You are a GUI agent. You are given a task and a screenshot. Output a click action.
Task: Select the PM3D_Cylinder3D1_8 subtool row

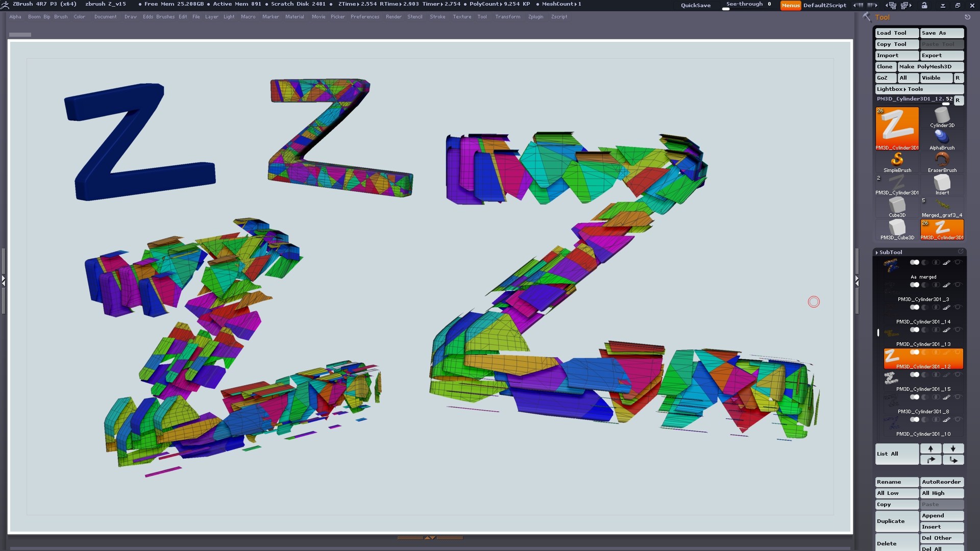[923, 411]
